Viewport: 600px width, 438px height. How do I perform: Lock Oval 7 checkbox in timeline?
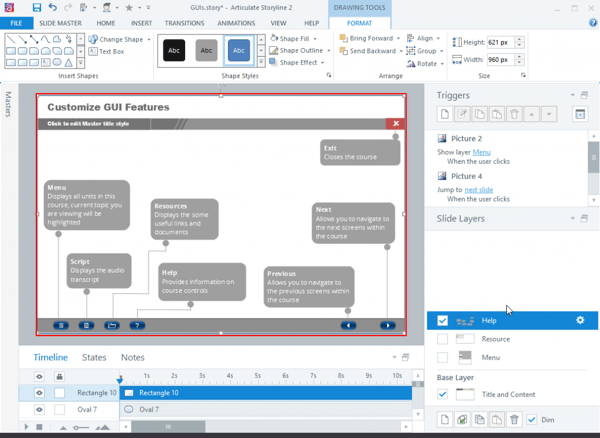pyautogui.click(x=59, y=410)
